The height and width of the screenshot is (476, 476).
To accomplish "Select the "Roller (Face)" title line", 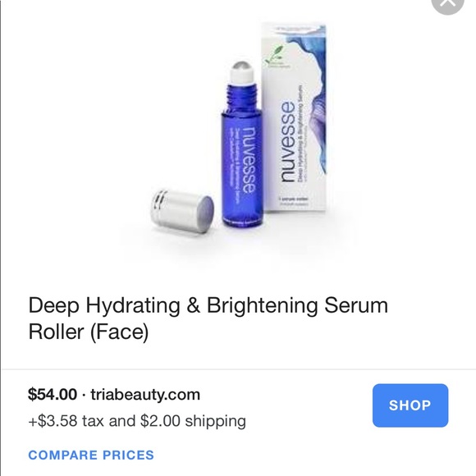I will click(x=89, y=332).
